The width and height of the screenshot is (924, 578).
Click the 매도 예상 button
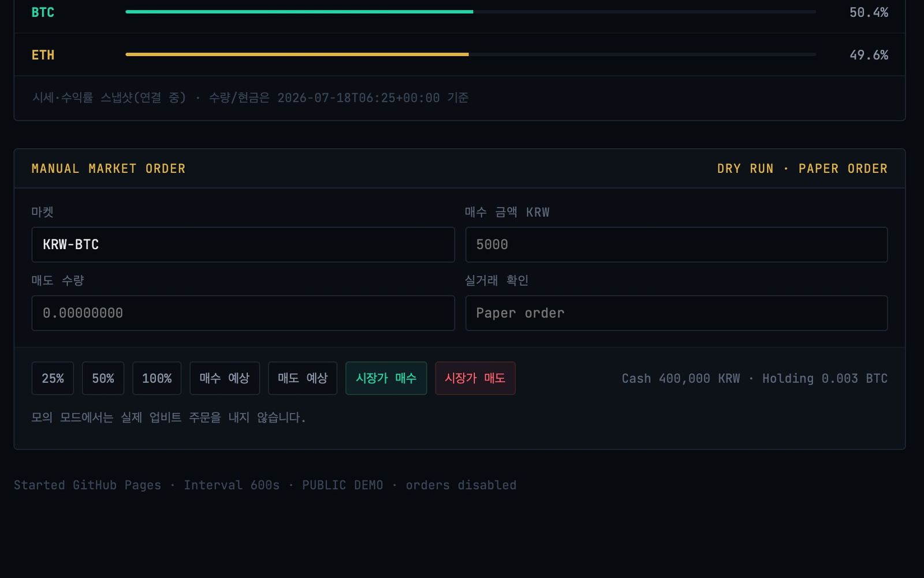303,379
